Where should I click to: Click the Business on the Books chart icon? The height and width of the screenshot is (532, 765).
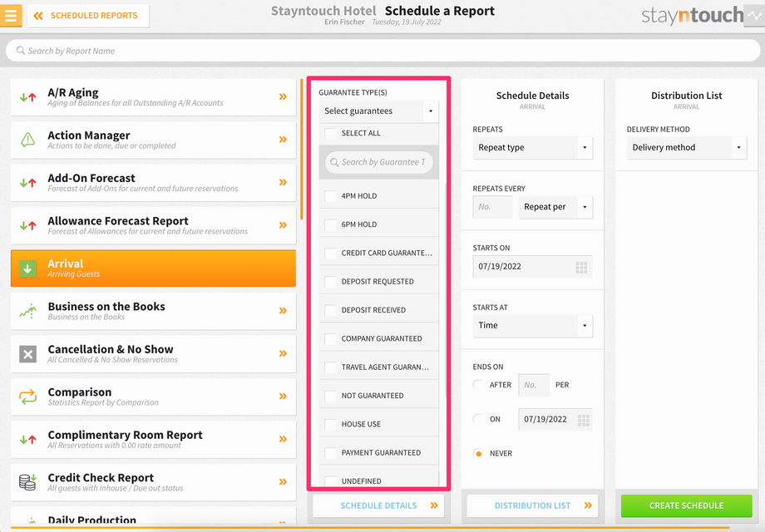(27, 311)
